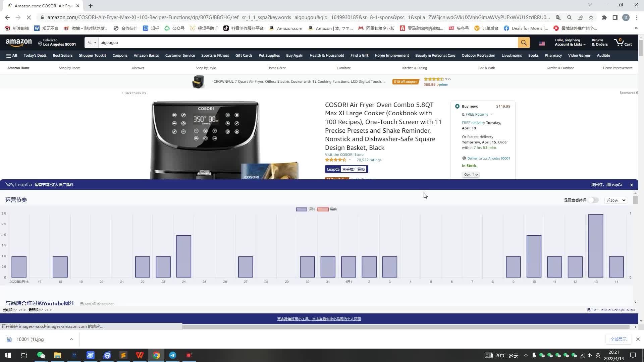Expand the star rating breakdown arrow
644x362 pixels.
[350, 160]
